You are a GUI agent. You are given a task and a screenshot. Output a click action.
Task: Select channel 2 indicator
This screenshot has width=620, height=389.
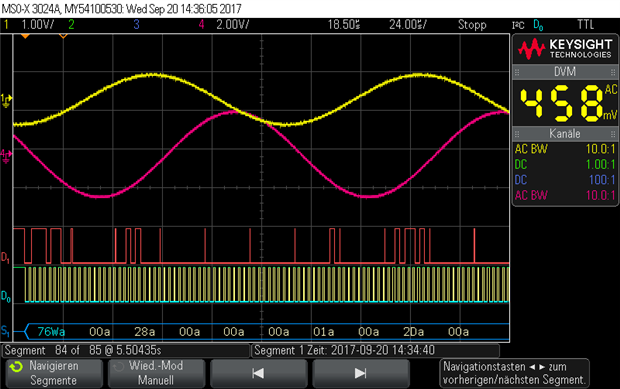coord(71,25)
